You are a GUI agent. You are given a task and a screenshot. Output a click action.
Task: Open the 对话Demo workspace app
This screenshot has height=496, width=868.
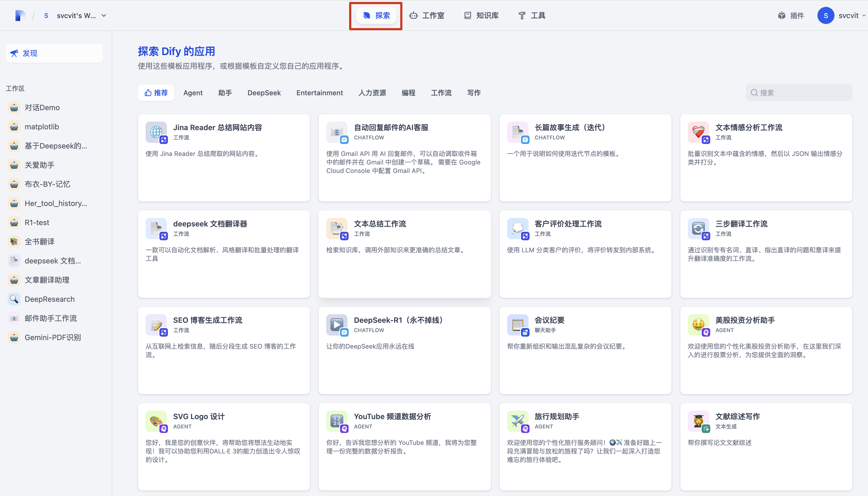(x=42, y=108)
